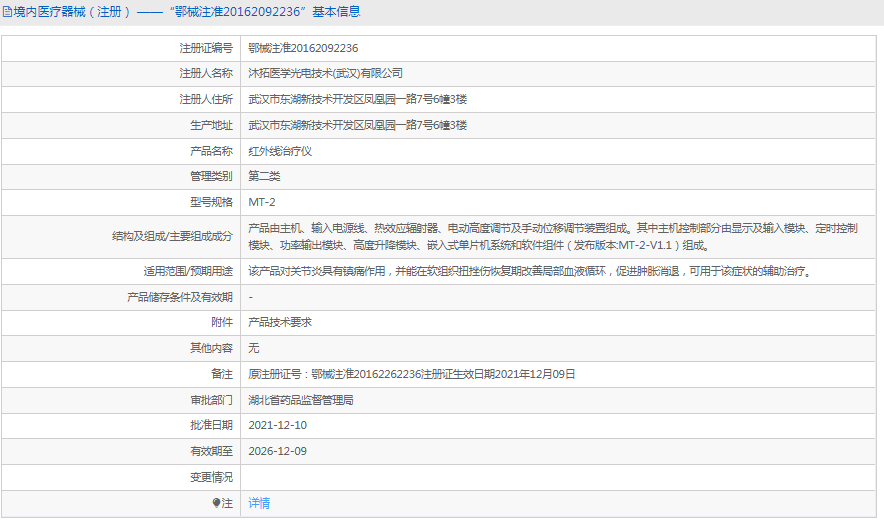Viewport: 884px width, 526px height.
Task: Click the 其他内容 label
Action: 211,348
